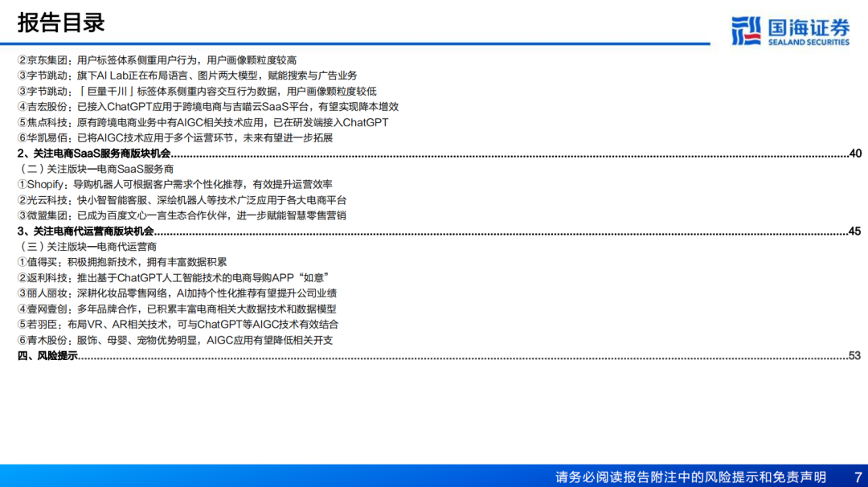Select the ⑤若羽臣 VR、AR line

(x=178, y=325)
